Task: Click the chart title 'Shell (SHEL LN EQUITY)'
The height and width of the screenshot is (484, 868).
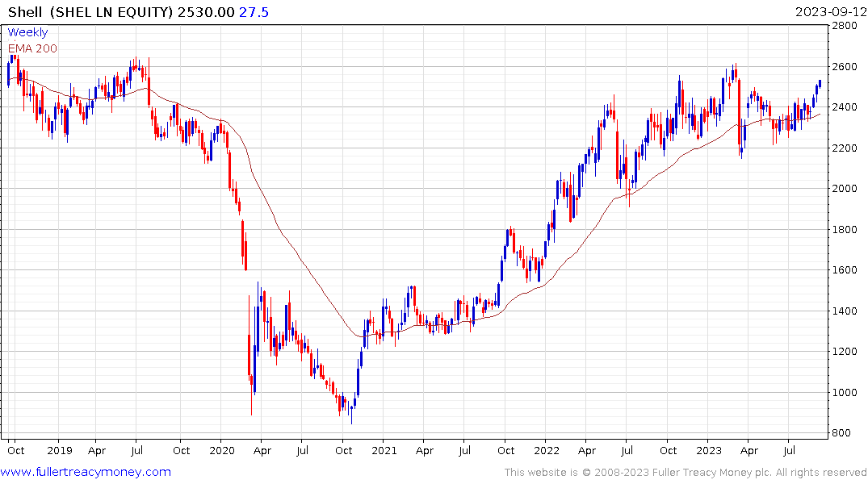Action: 90,12
